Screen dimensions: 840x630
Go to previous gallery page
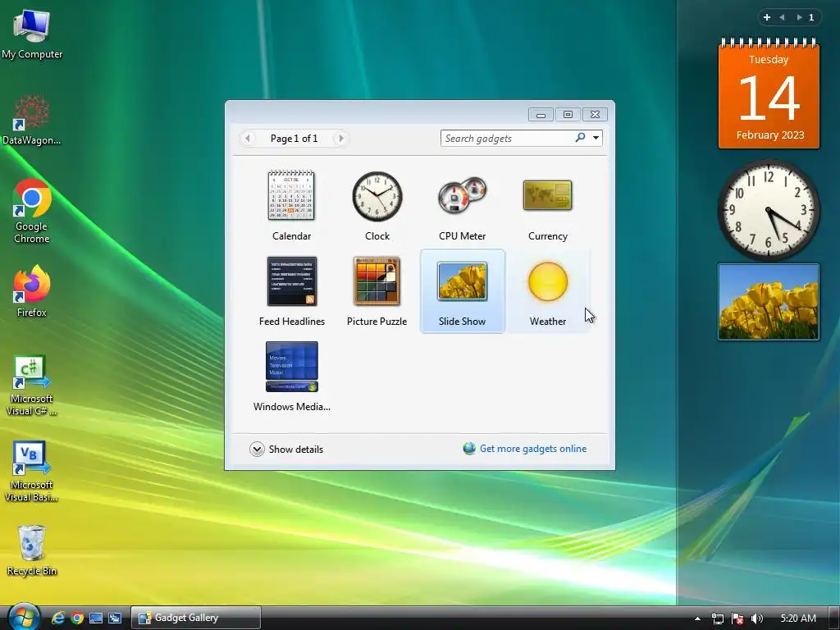tap(247, 138)
